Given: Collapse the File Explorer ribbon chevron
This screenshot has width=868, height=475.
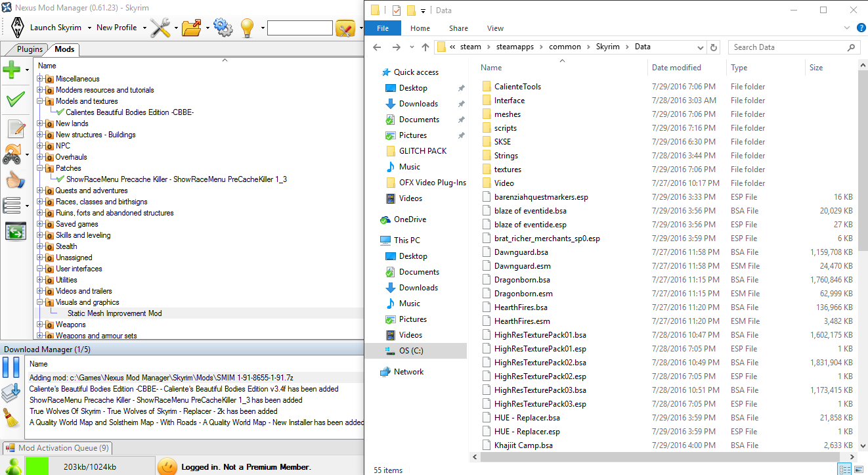Looking at the screenshot, I should click(x=846, y=28).
